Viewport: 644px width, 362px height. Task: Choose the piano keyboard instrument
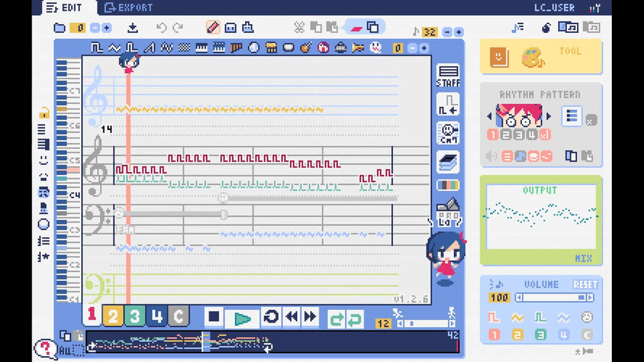click(201, 48)
